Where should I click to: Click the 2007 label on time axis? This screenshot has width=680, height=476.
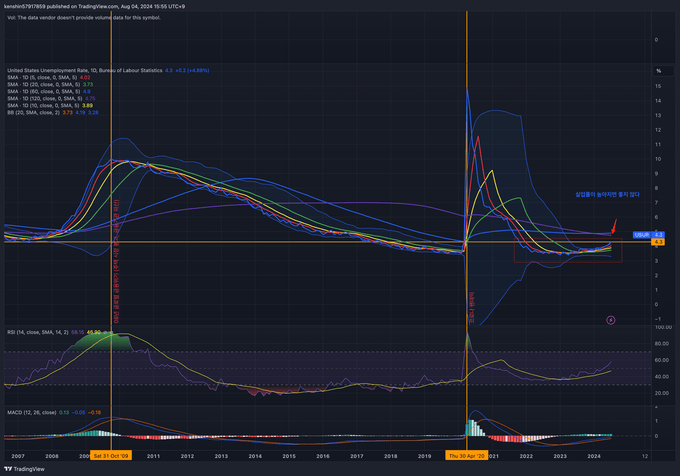click(18, 456)
